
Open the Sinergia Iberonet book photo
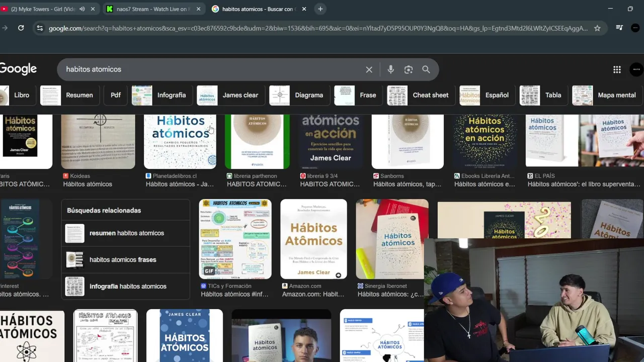[392, 239]
